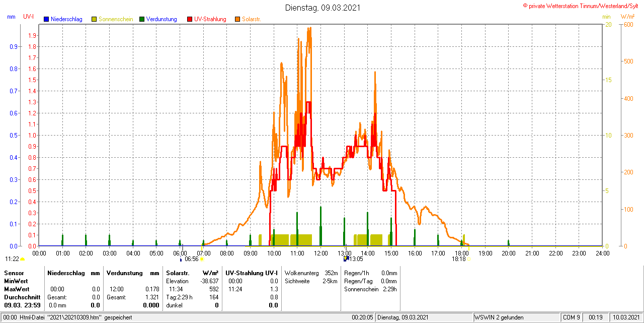The height and width of the screenshot is (323, 644).
Task: Click the 13:05 time label
Action: point(356,259)
